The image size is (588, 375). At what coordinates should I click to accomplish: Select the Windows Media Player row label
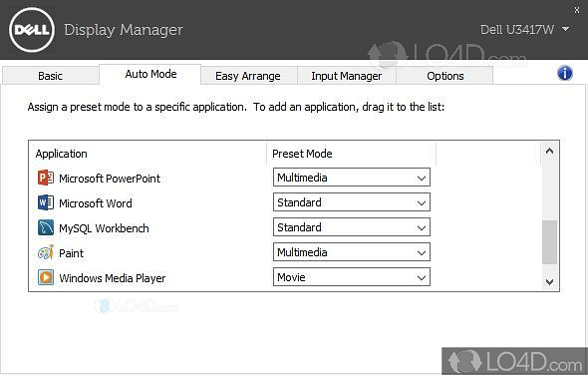coord(113,278)
